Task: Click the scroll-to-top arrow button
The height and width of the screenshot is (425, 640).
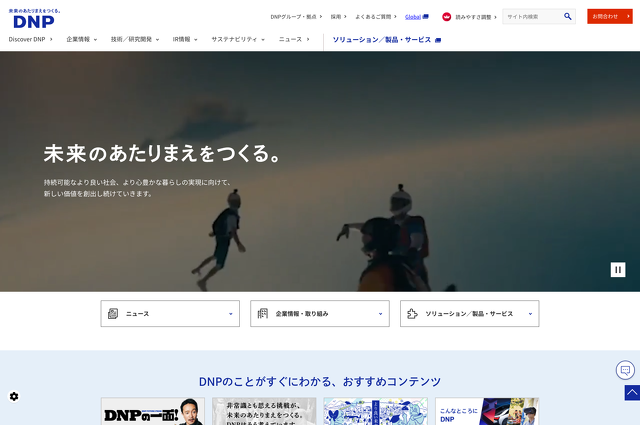Action: point(631,393)
